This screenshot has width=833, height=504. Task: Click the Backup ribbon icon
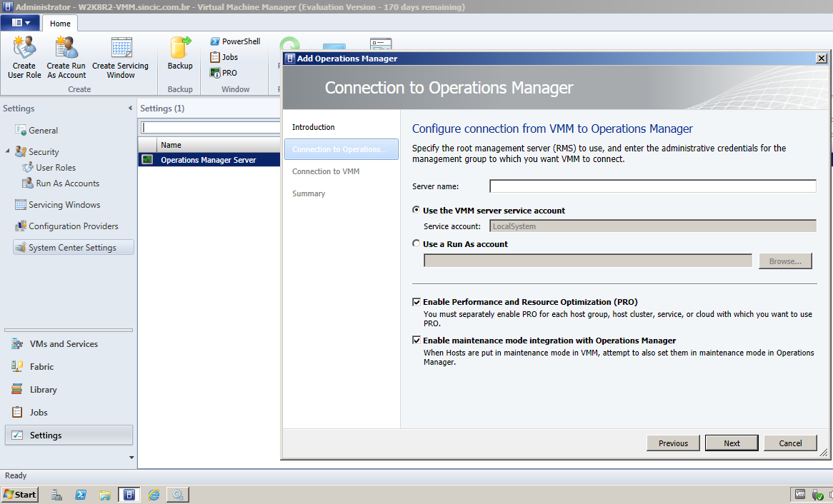[180, 53]
